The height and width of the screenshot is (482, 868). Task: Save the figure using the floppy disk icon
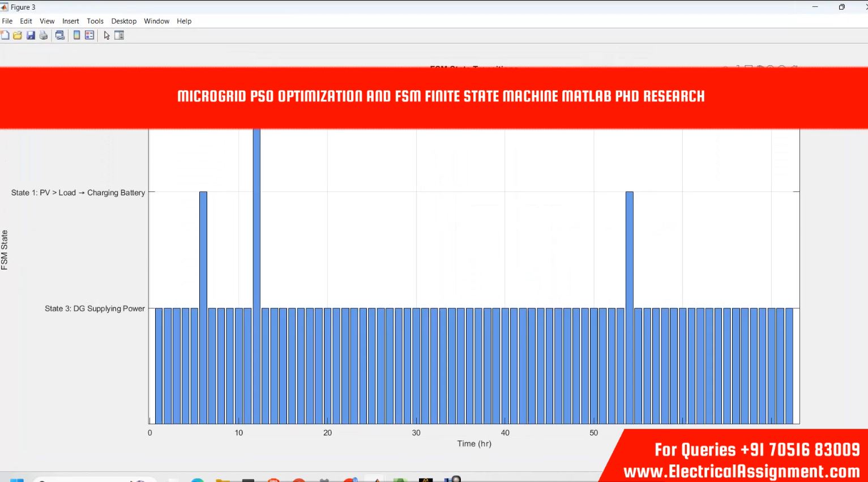click(x=31, y=35)
